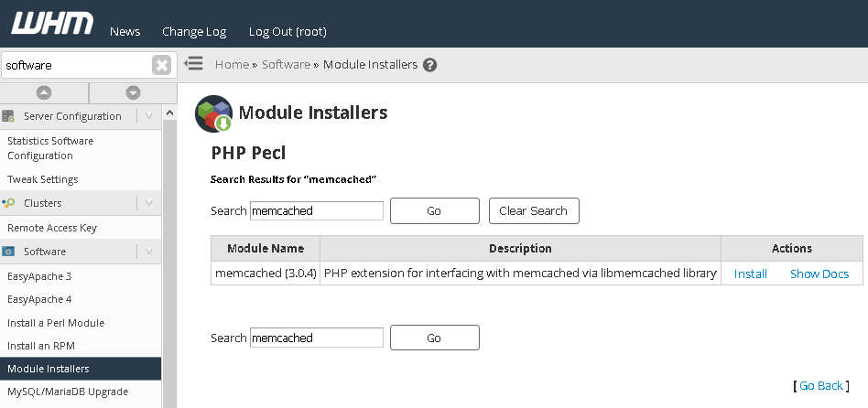Collapse the Server Configuration section chevron
The width and height of the screenshot is (868, 408).
tap(149, 116)
